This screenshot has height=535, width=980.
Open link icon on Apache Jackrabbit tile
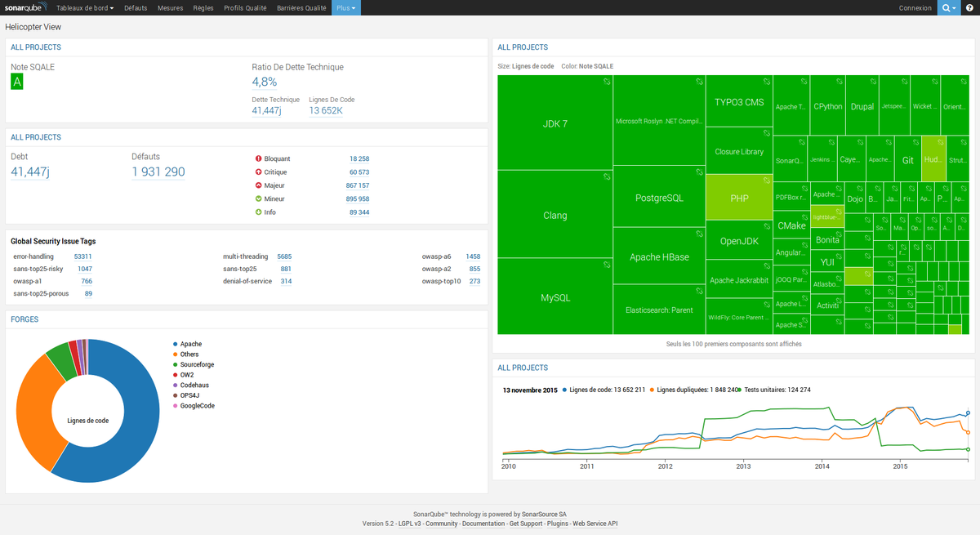(x=766, y=266)
